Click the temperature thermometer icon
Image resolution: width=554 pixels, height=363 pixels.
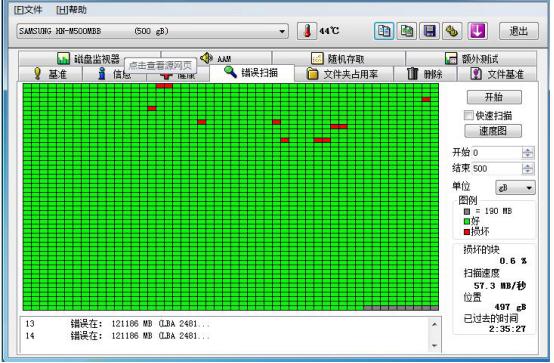point(307,31)
